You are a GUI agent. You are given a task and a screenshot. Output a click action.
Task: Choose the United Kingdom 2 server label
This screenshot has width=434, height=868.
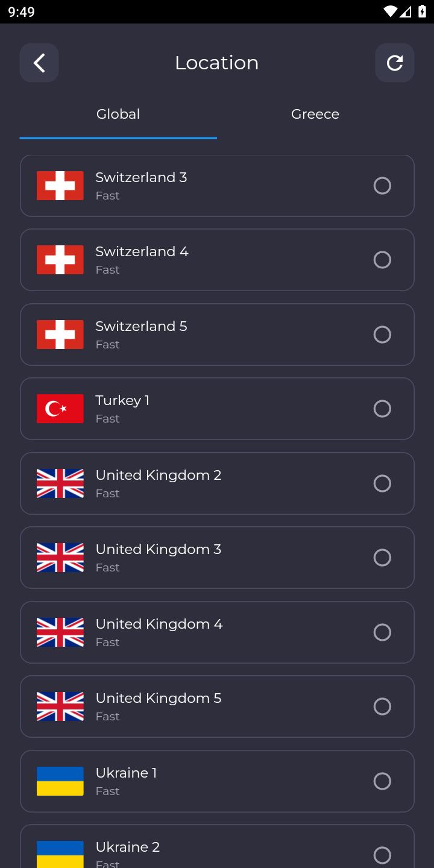pos(159,475)
